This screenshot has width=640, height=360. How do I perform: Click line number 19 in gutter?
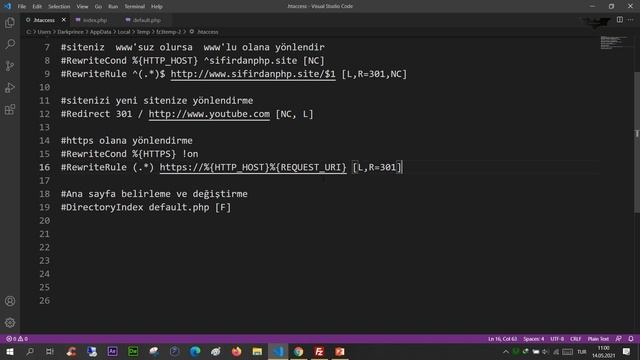click(x=44, y=207)
